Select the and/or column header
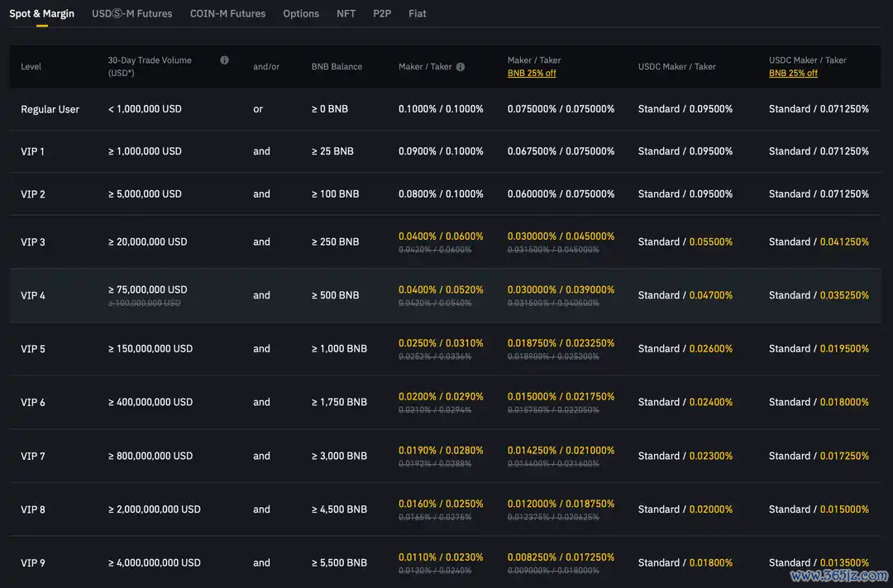The height and width of the screenshot is (588, 893). pos(266,67)
